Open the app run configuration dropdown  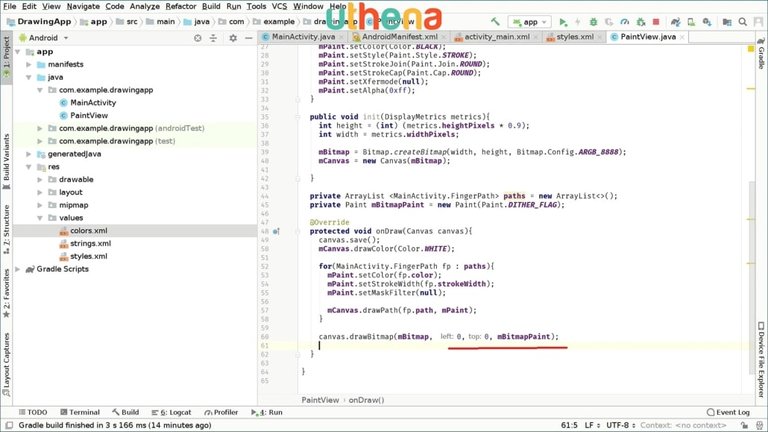pyautogui.click(x=529, y=21)
